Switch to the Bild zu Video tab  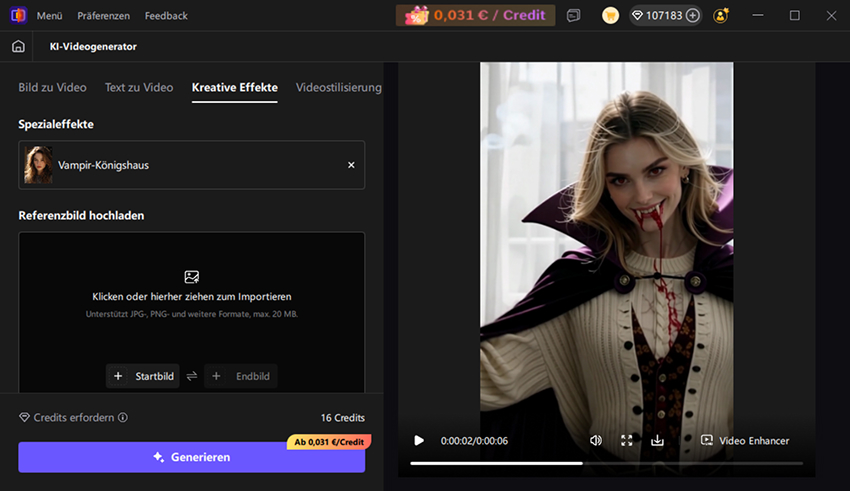click(x=53, y=87)
